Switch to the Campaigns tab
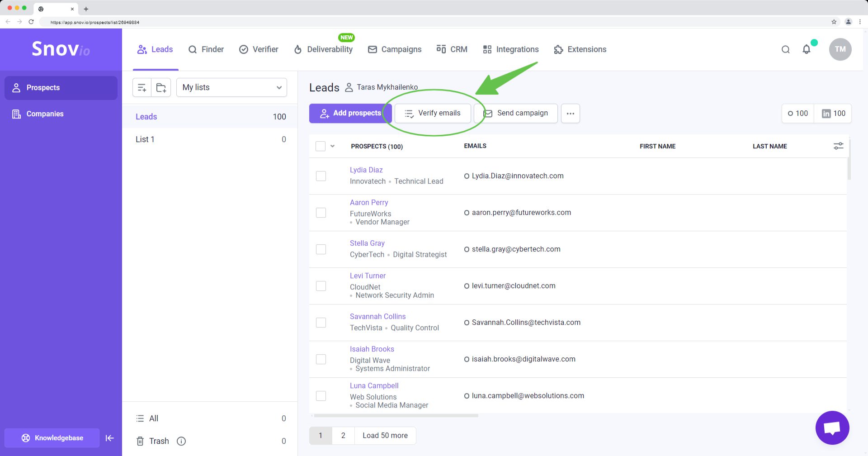The image size is (868, 456). (395, 49)
